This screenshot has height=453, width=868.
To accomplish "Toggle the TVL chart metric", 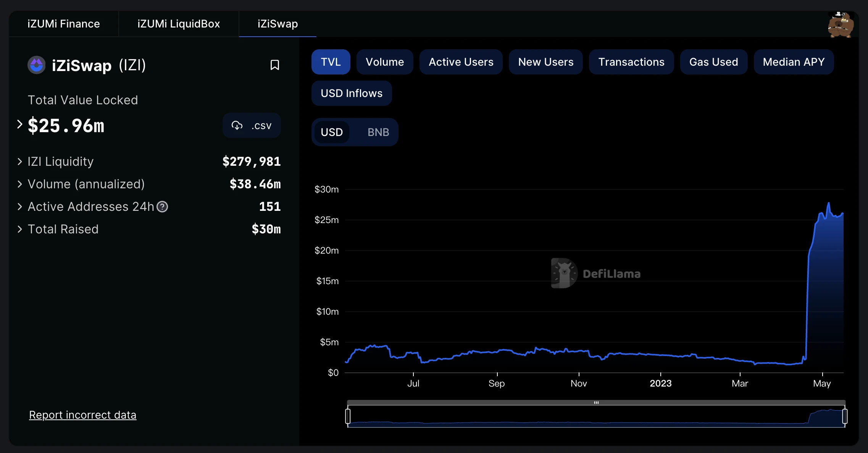I will coord(331,62).
